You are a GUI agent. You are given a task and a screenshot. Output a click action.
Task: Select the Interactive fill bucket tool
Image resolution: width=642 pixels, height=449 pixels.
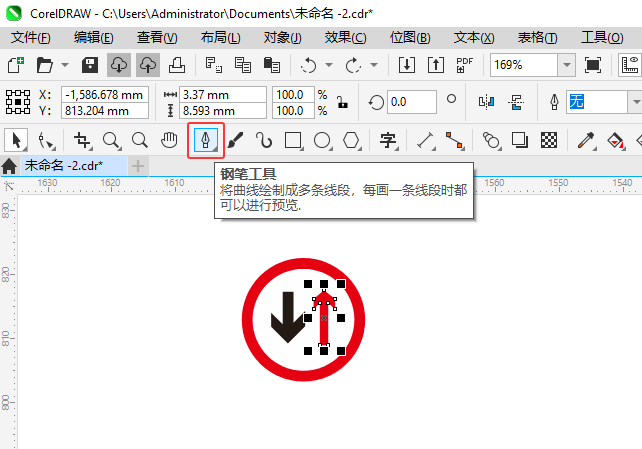[x=615, y=141]
